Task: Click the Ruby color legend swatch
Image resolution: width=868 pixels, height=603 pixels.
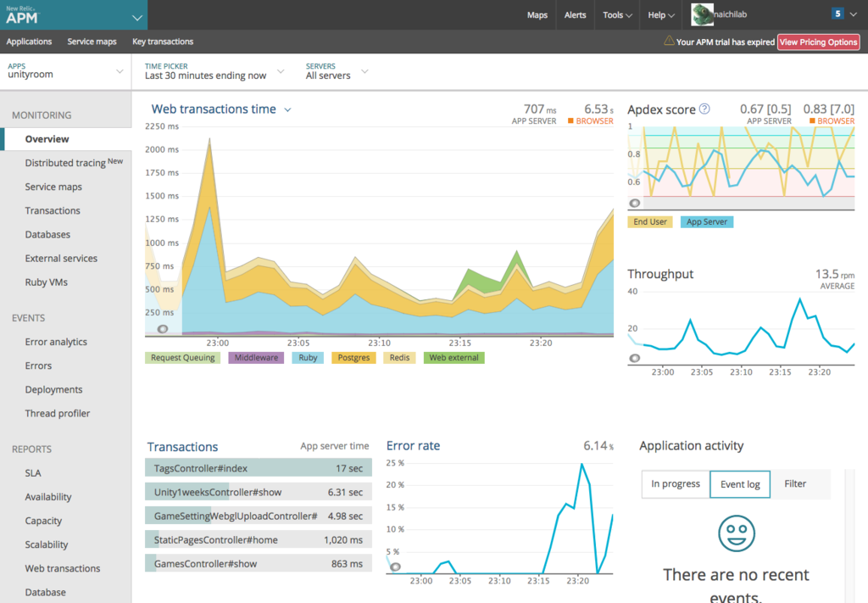Action: (308, 358)
